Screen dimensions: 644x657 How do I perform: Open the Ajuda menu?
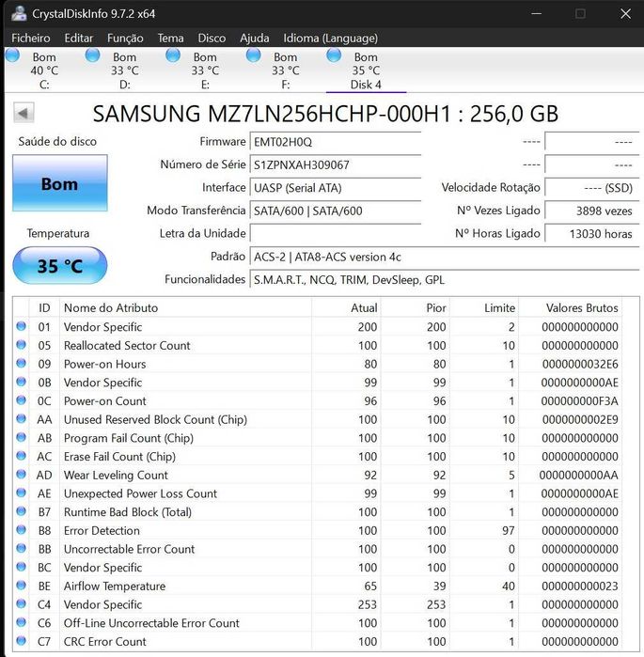(x=255, y=39)
